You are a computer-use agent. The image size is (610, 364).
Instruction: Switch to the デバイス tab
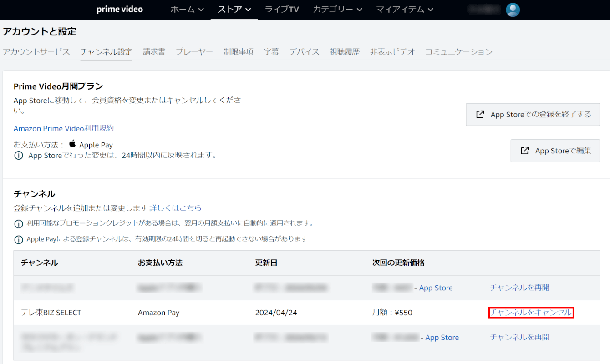point(305,52)
